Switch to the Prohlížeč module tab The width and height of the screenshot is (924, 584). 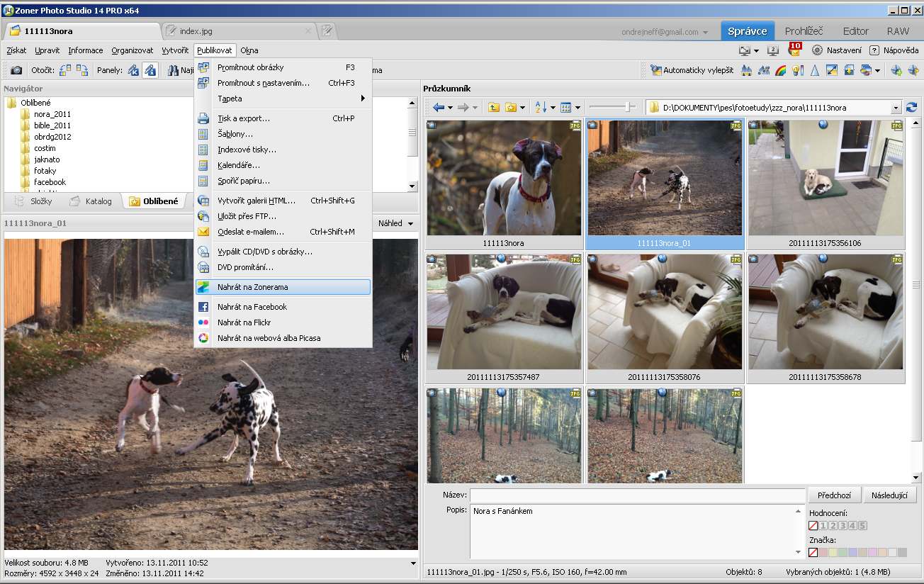point(804,31)
